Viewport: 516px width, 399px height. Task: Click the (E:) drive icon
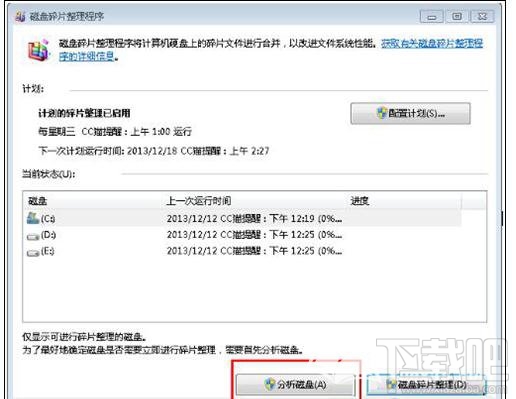point(33,253)
